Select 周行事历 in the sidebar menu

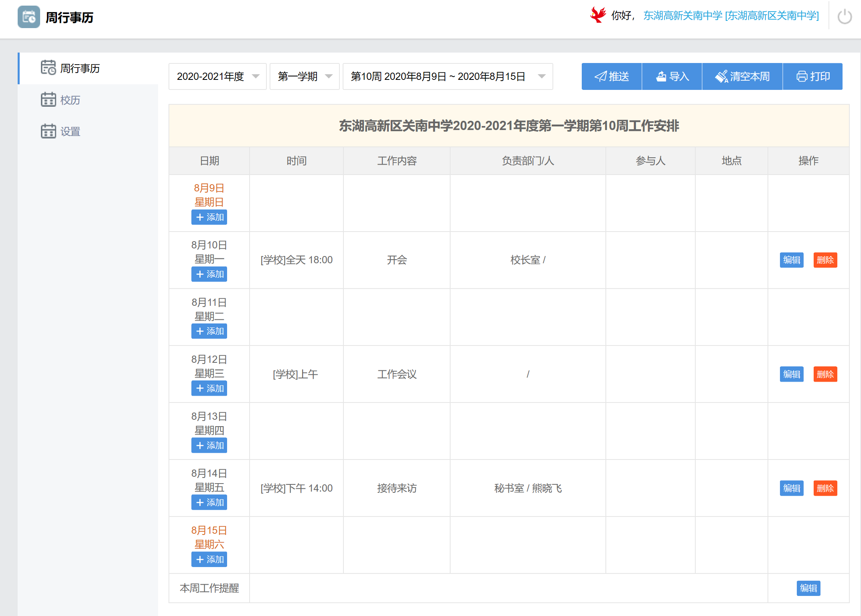click(79, 68)
